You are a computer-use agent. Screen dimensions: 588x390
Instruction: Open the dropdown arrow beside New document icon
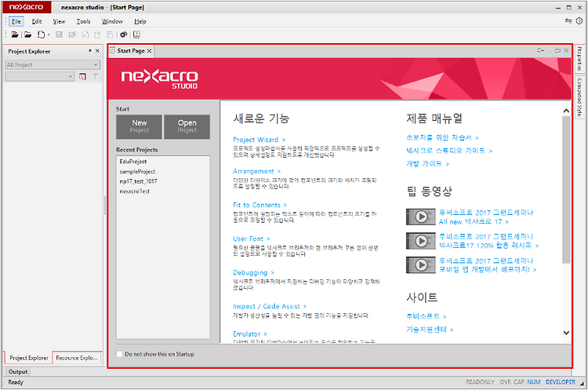[49, 35]
